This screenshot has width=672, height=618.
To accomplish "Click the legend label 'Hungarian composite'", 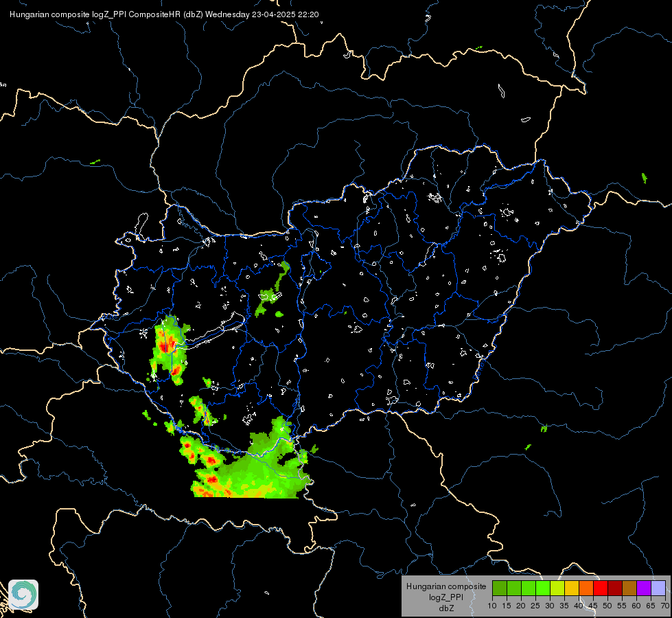I will (x=446, y=586).
